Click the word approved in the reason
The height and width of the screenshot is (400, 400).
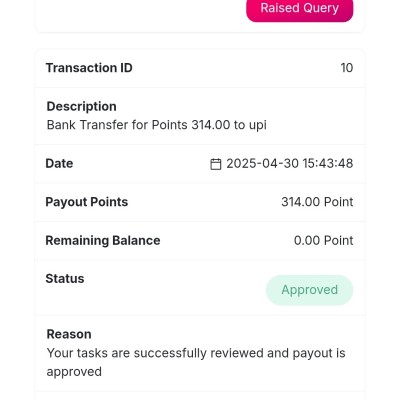(74, 372)
